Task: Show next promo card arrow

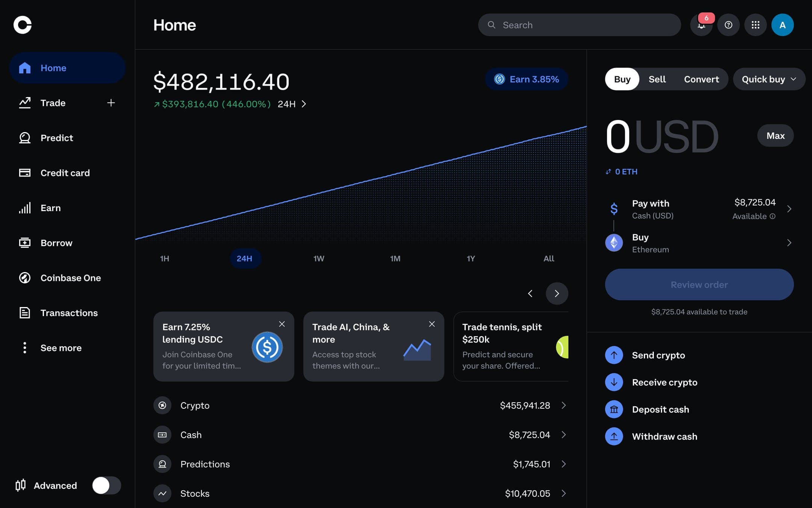Action: click(x=557, y=294)
